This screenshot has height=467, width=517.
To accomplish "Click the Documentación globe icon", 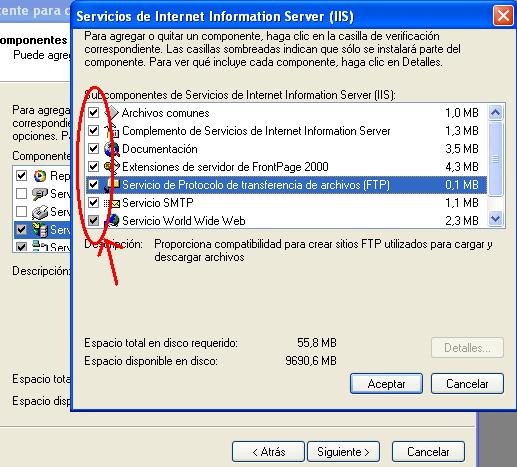I will coord(112,149).
